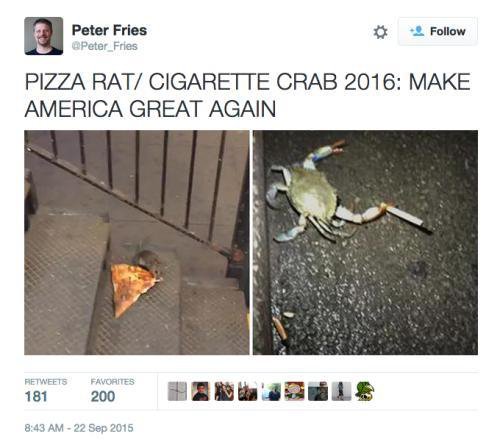Open the fourth liker avatar in the row
This screenshot has height=442, width=500.
pyautogui.click(x=248, y=391)
